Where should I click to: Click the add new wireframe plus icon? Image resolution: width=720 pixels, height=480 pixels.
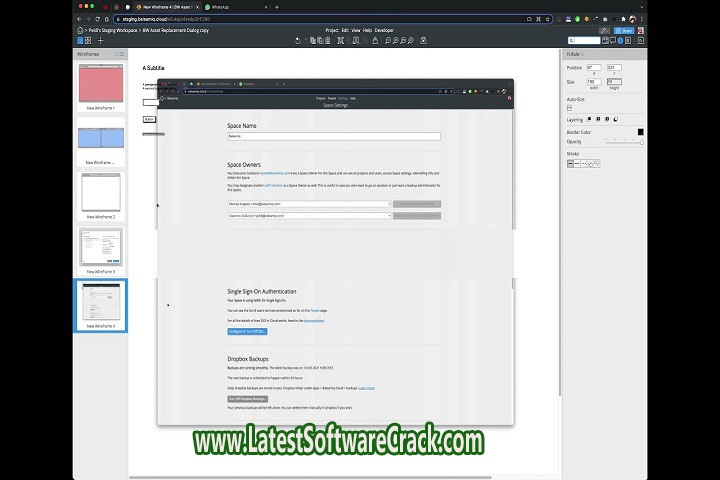(x=100, y=41)
